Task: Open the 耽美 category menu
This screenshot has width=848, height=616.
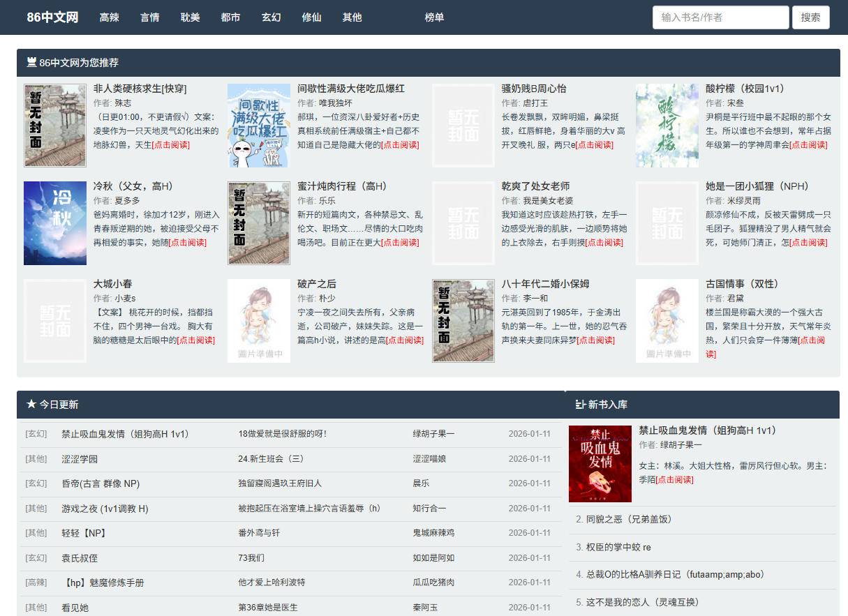Action: [190, 17]
